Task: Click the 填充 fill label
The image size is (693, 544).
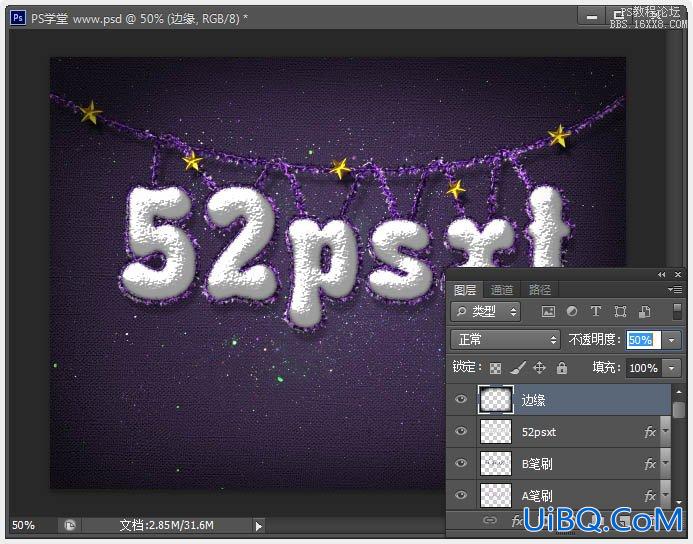Action: [606, 367]
